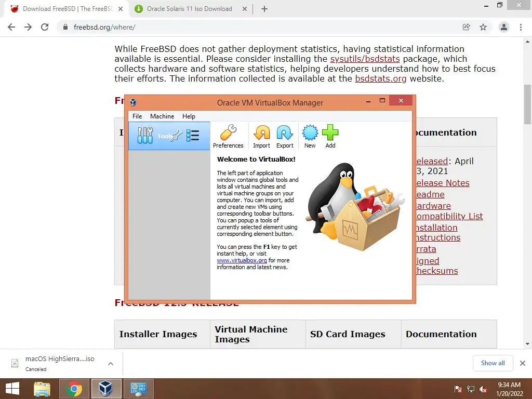
Task: Close the Download FreeBSD tab
Action: 121,9
